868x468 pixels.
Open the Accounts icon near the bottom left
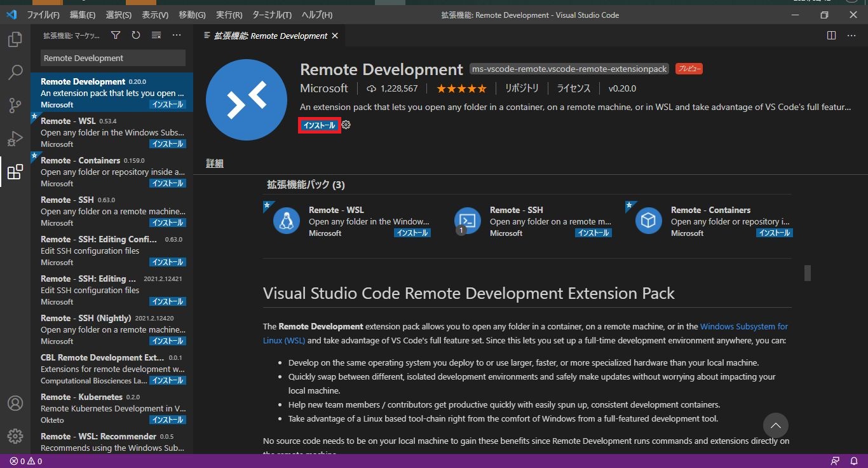(15, 403)
